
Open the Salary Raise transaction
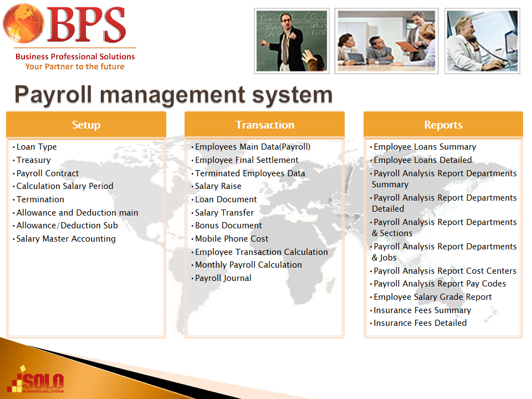coord(218,186)
